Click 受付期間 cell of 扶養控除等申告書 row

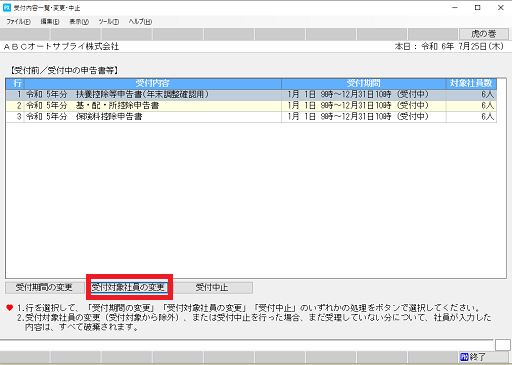click(x=364, y=94)
